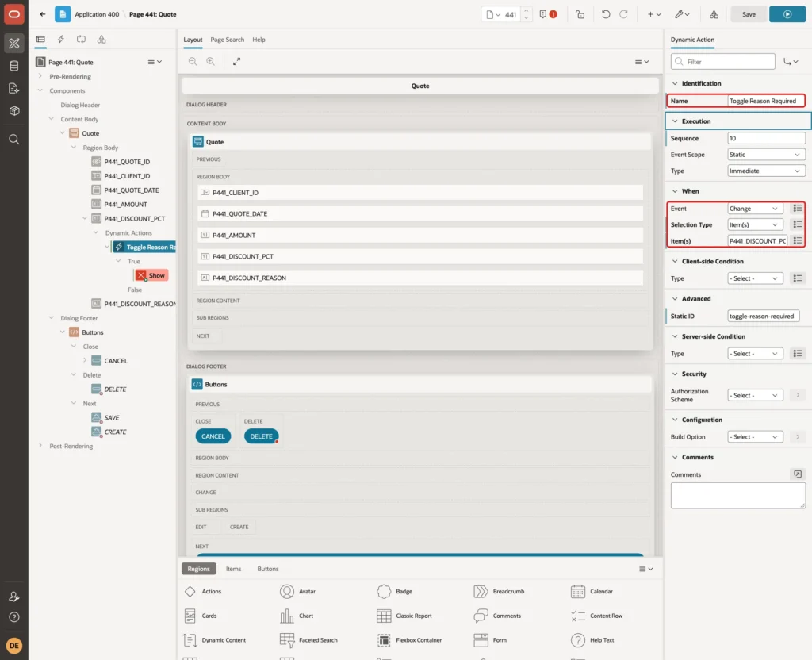The height and width of the screenshot is (660, 812).
Task: Open the search magnifier in sidebar
Action: 14,140
